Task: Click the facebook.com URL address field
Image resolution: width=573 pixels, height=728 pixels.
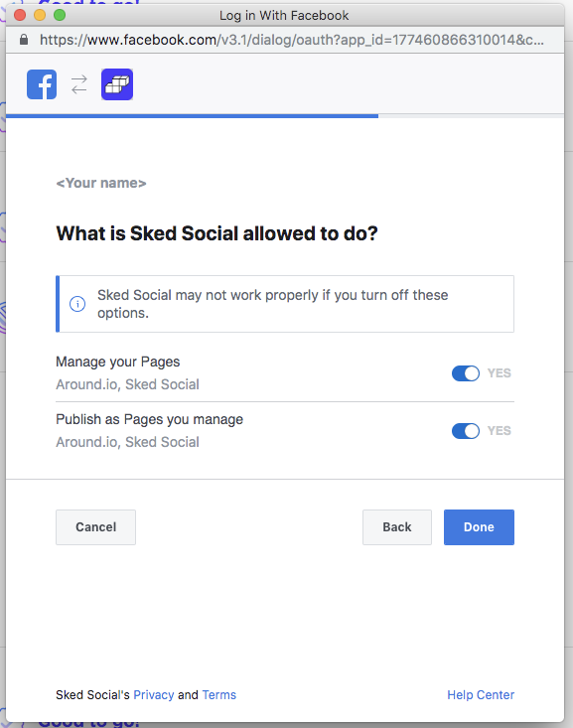Action: pos(292,40)
